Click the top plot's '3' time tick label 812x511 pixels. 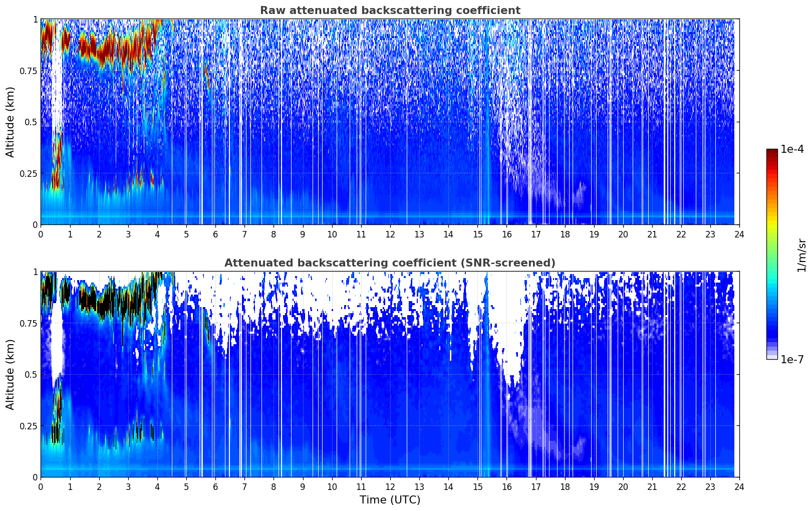[x=128, y=234]
